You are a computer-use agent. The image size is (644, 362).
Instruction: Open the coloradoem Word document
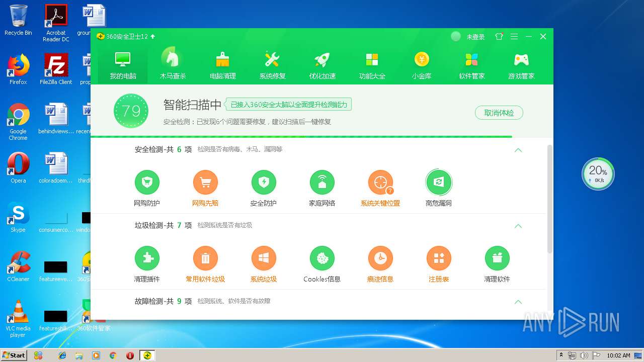point(56,168)
